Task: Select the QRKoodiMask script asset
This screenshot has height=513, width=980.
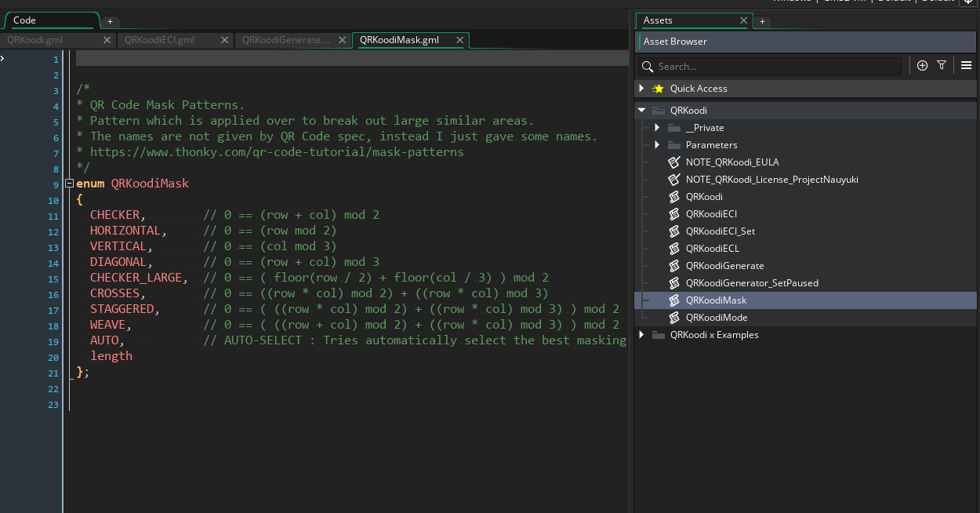Action: click(x=716, y=300)
